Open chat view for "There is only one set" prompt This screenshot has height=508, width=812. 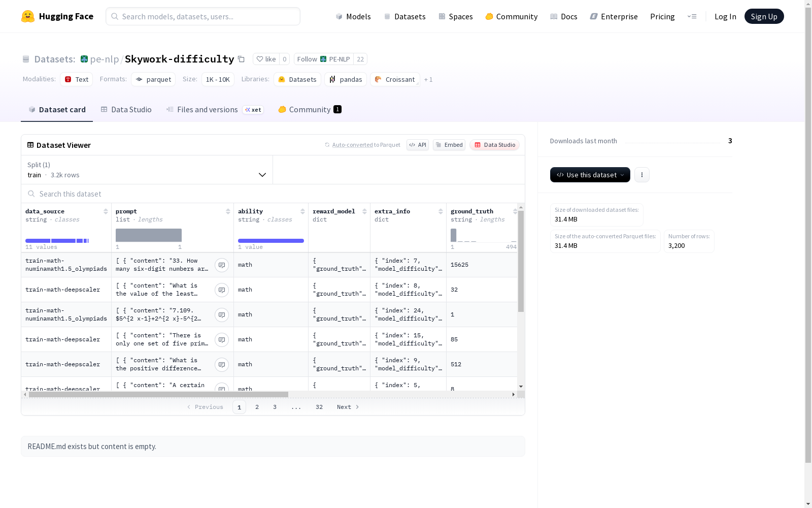click(x=222, y=340)
